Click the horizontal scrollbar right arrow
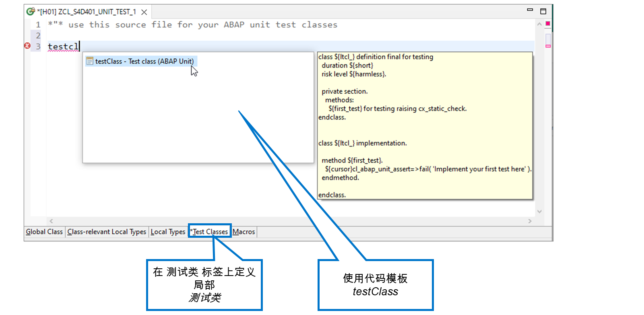The height and width of the screenshot is (315, 644). click(530, 221)
